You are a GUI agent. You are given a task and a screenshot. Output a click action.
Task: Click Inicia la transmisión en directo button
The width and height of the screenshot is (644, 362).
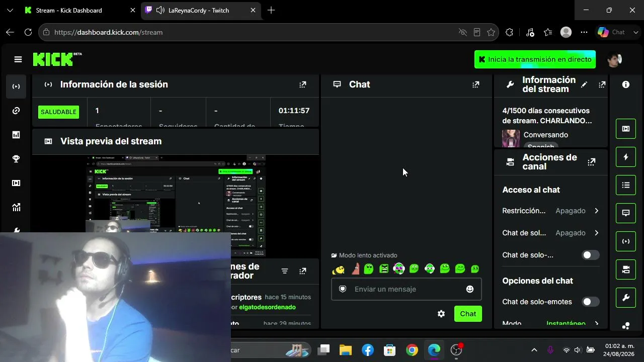pyautogui.click(x=535, y=59)
